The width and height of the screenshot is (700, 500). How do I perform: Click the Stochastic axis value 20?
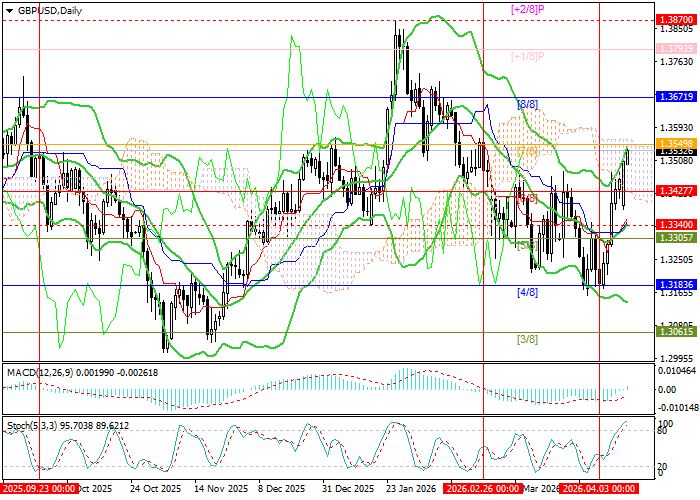pyautogui.click(x=663, y=466)
